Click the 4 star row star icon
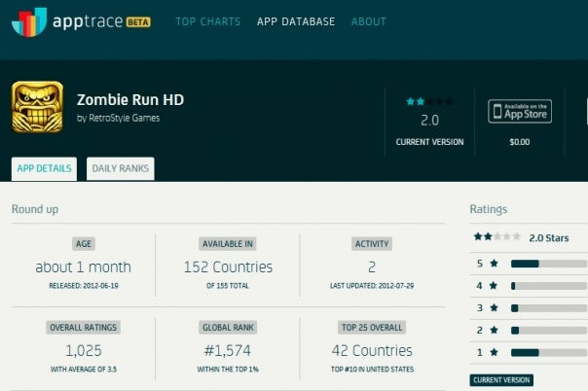This screenshot has height=391, width=588. (494, 286)
